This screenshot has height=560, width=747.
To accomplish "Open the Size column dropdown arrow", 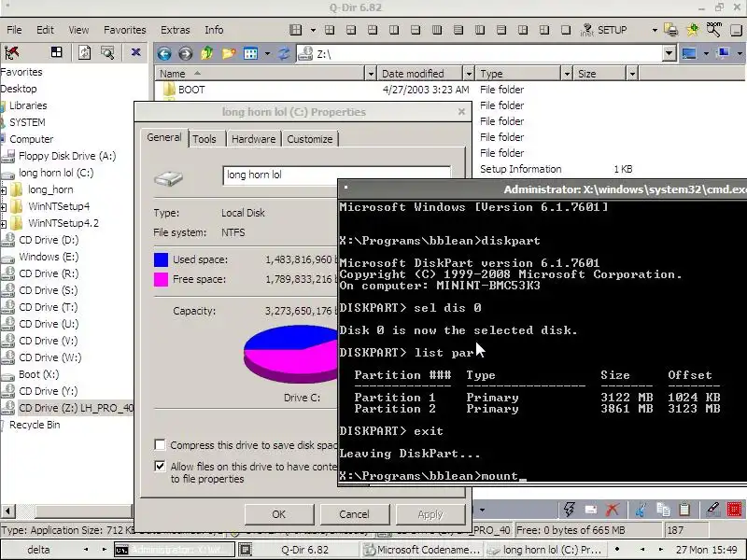I will pyautogui.click(x=632, y=74).
